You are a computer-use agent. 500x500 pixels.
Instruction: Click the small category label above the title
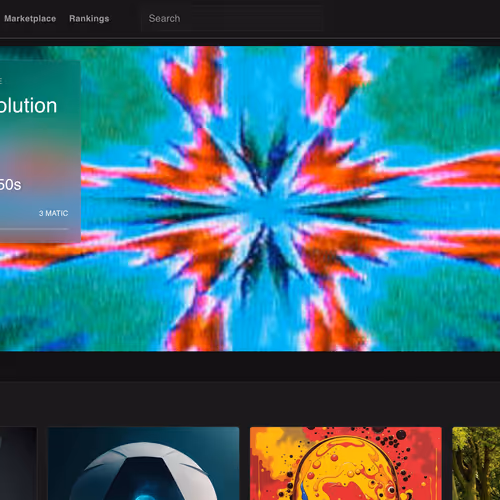1,81
